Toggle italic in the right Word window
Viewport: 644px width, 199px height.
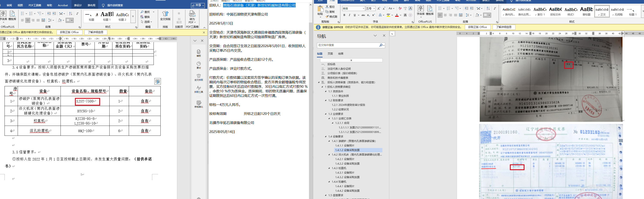coord(349,15)
